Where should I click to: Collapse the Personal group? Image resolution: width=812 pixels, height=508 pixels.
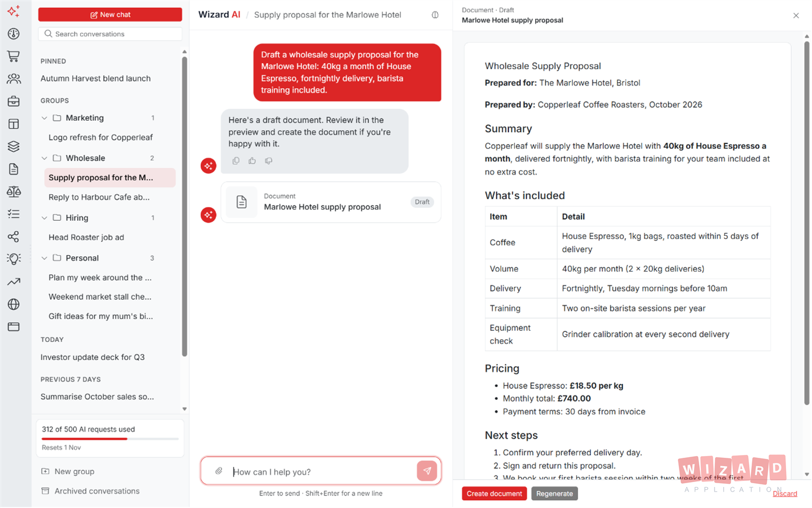[x=45, y=258]
